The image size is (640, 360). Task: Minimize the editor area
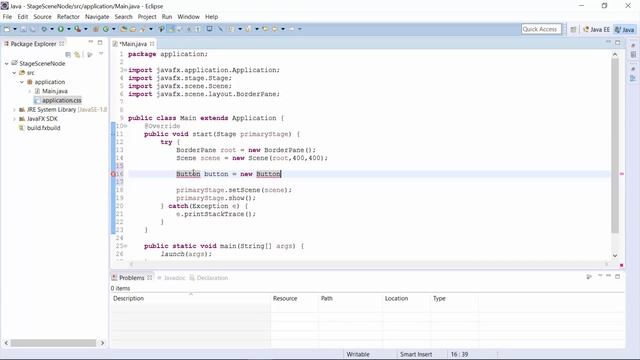608,42
